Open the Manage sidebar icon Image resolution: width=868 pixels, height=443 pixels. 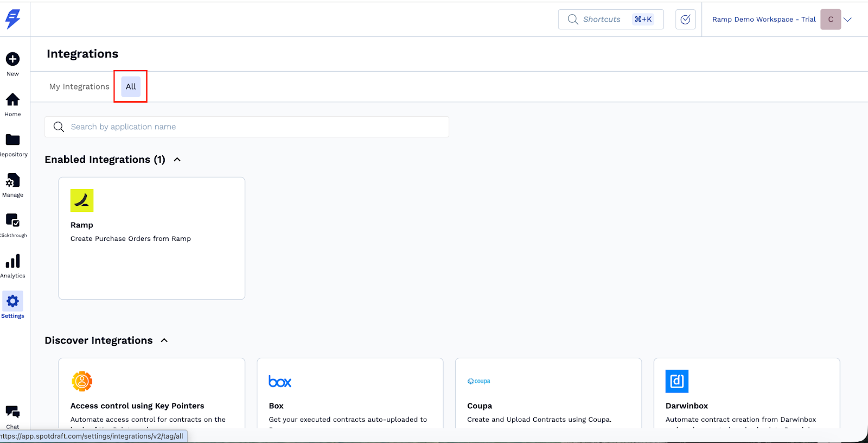click(12, 181)
